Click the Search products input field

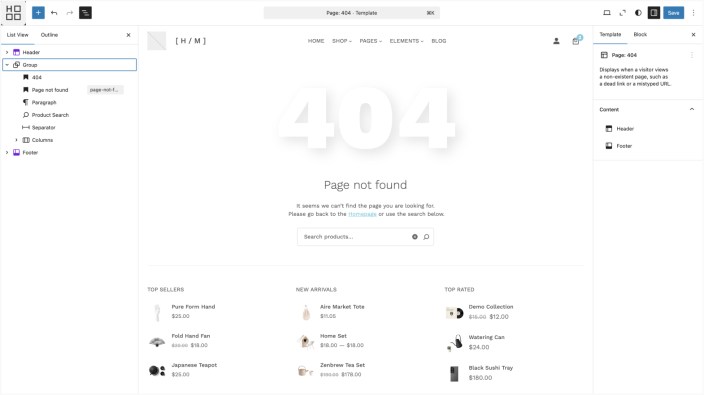tap(355, 237)
